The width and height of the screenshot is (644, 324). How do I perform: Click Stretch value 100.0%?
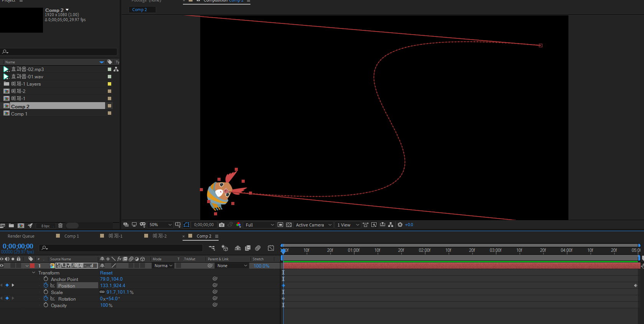[261, 266]
